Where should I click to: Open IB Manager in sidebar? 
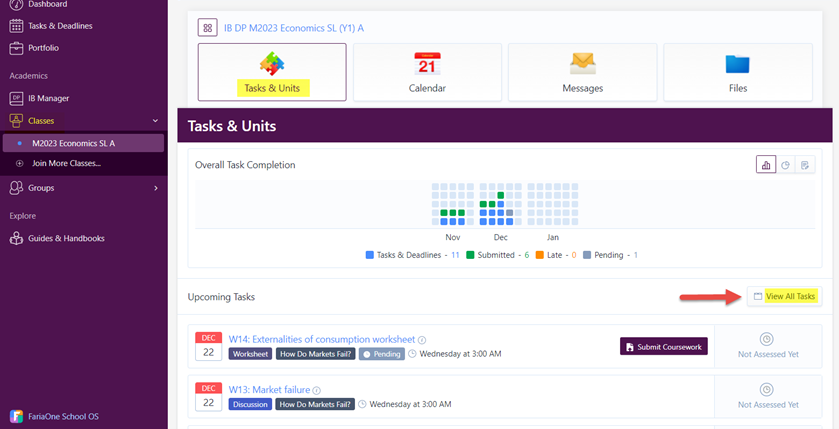[x=49, y=98]
